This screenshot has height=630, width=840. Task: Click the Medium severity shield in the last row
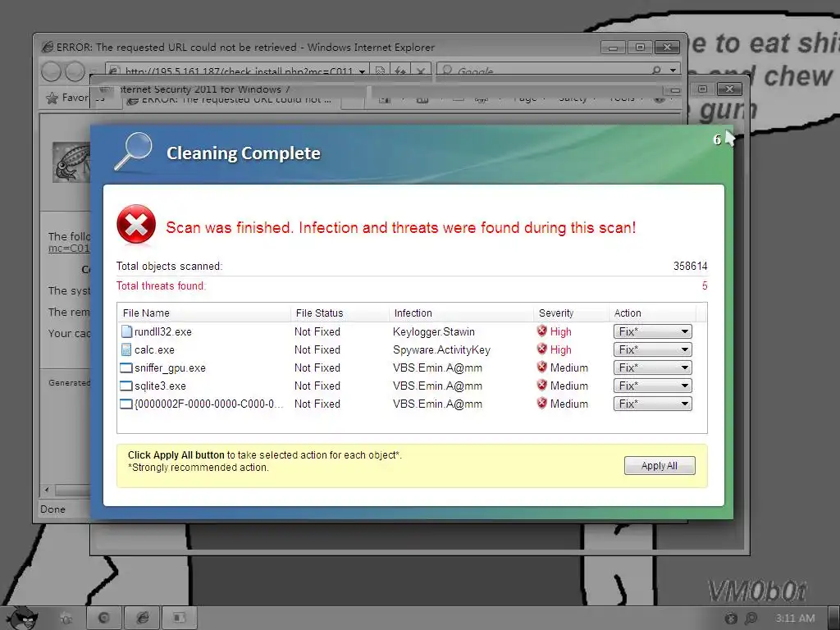point(541,404)
